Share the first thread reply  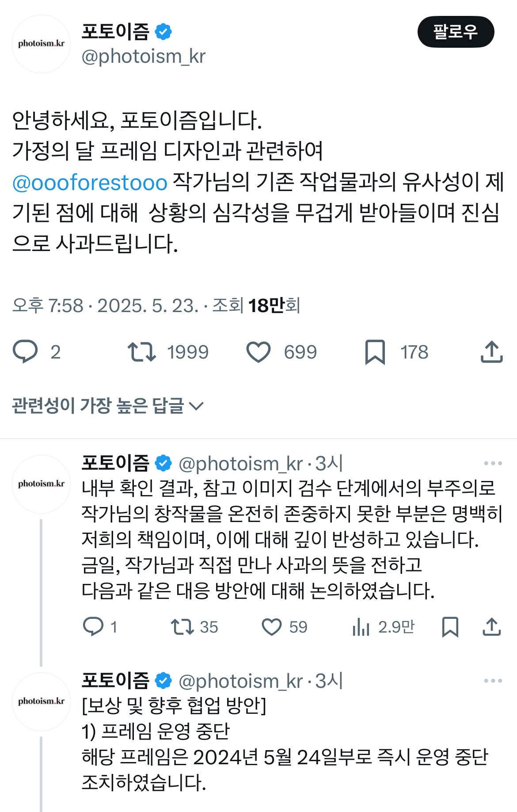[x=491, y=627]
